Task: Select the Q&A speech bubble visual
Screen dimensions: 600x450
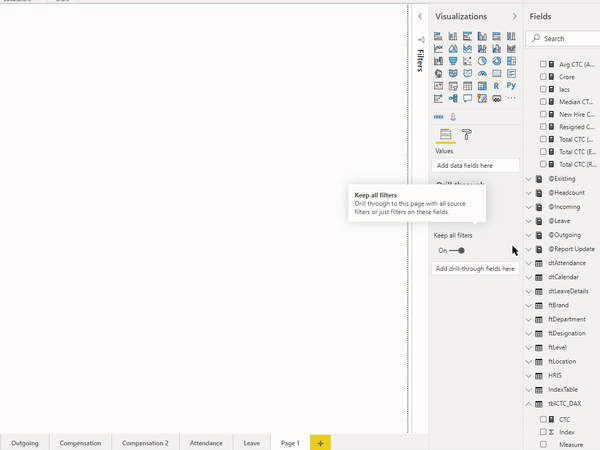Action: coord(467,98)
